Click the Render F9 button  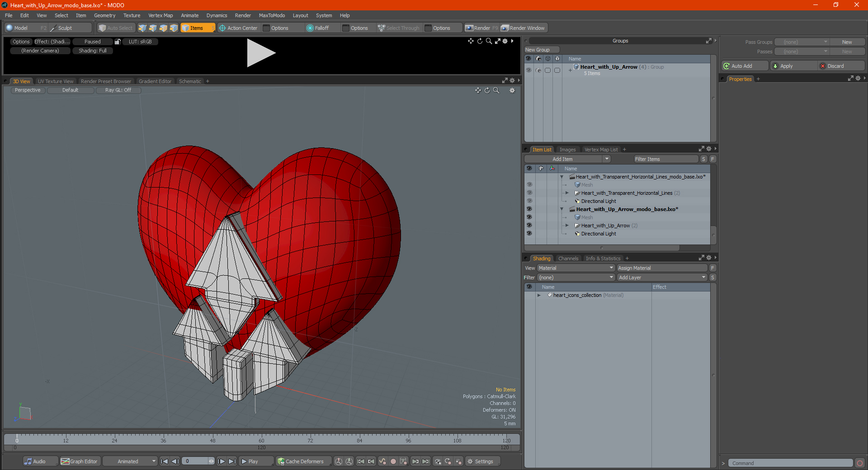click(481, 28)
